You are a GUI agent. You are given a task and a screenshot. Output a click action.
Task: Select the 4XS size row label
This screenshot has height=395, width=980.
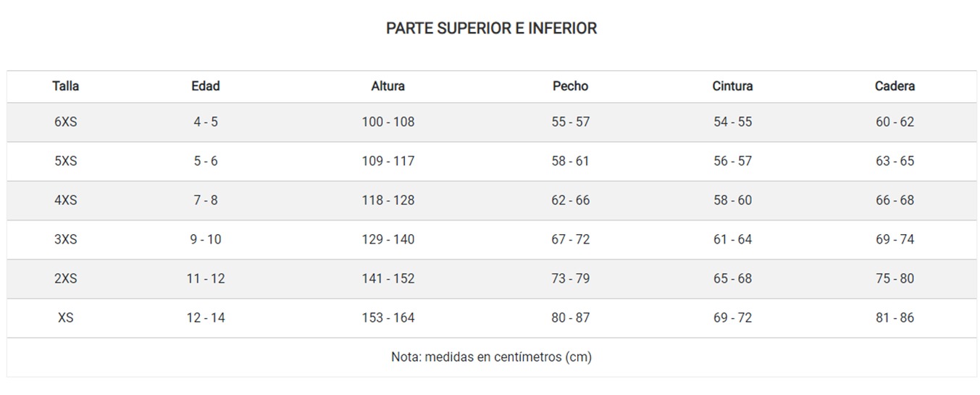(x=65, y=200)
